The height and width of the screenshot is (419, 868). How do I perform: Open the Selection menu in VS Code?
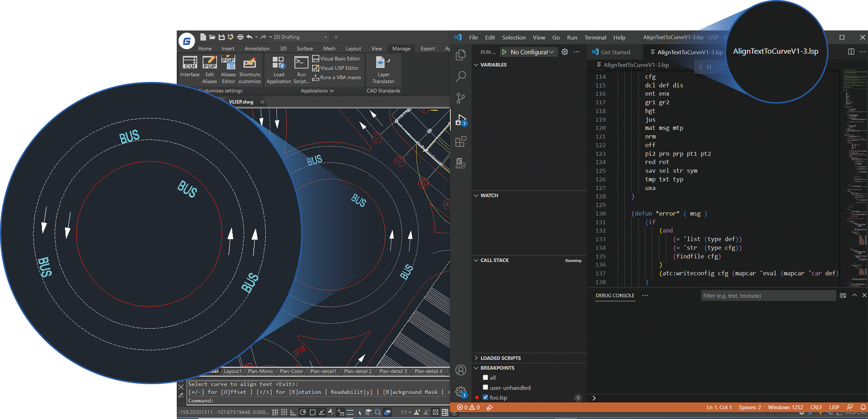[514, 38]
